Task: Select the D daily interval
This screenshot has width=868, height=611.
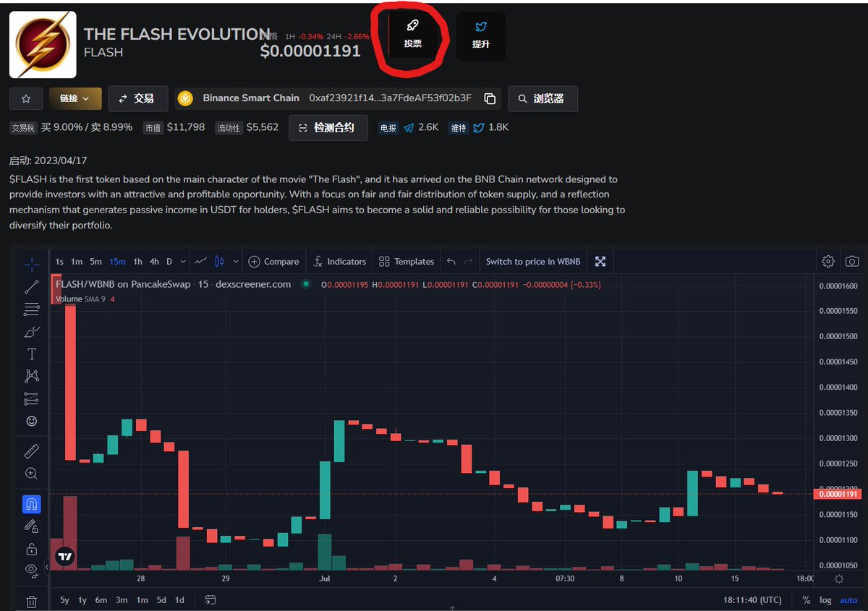Action: point(169,262)
